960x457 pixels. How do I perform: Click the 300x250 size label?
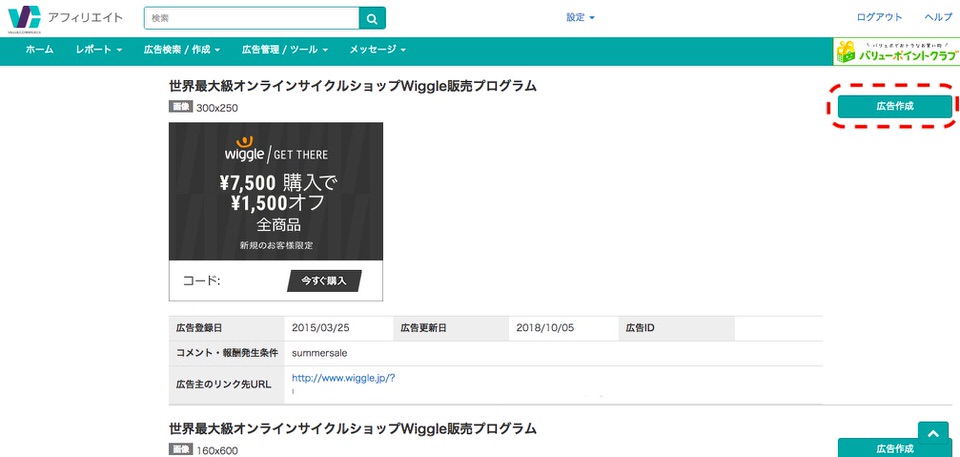217,108
